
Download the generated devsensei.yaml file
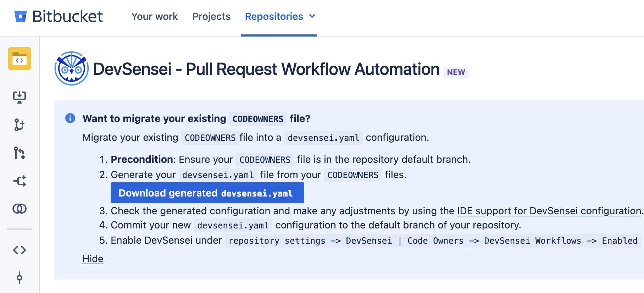coord(207,193)
